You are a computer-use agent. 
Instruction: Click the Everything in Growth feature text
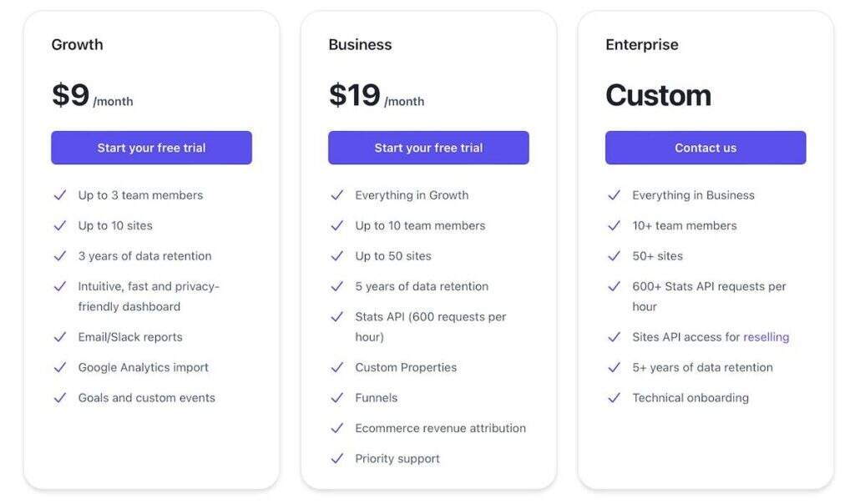(x=412, y=195)
